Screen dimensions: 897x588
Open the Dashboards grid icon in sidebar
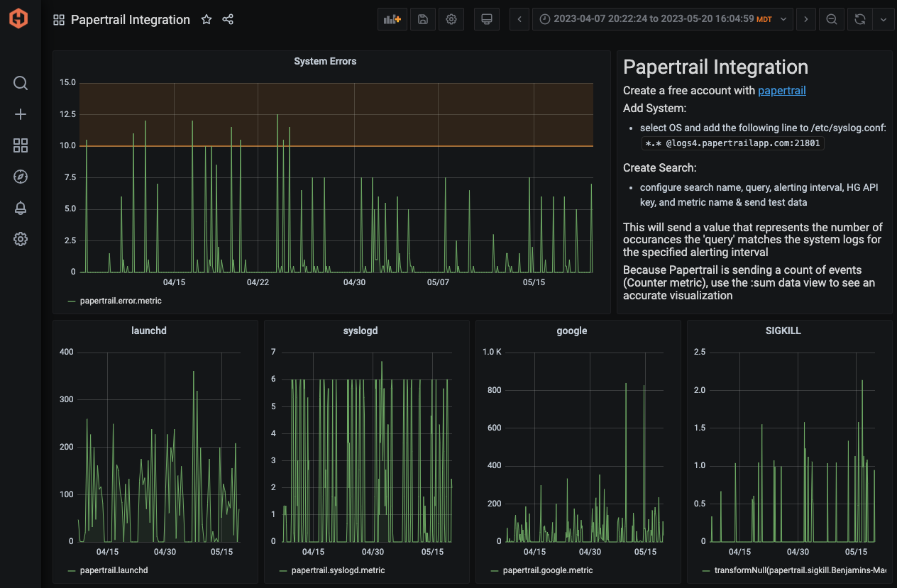coord(21,145)
